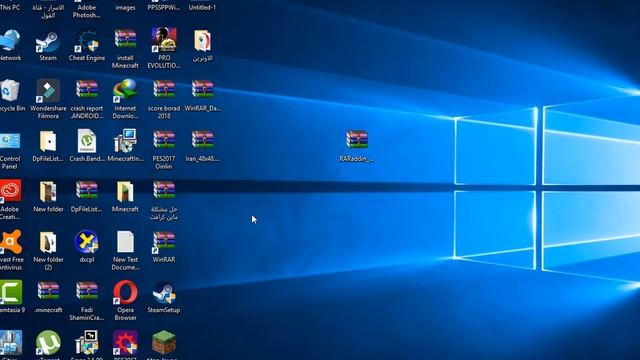Open the Internet Downlo... shortcut

[125, 91]
